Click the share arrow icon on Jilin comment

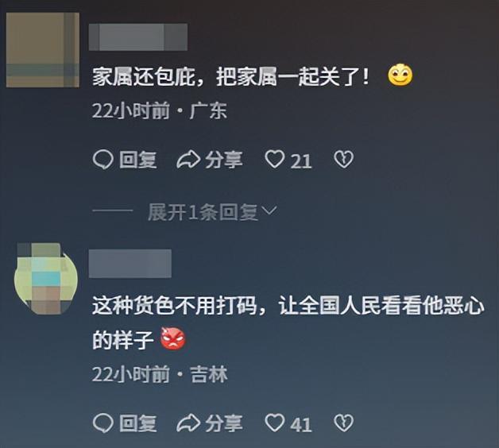[x=188, y=423]
